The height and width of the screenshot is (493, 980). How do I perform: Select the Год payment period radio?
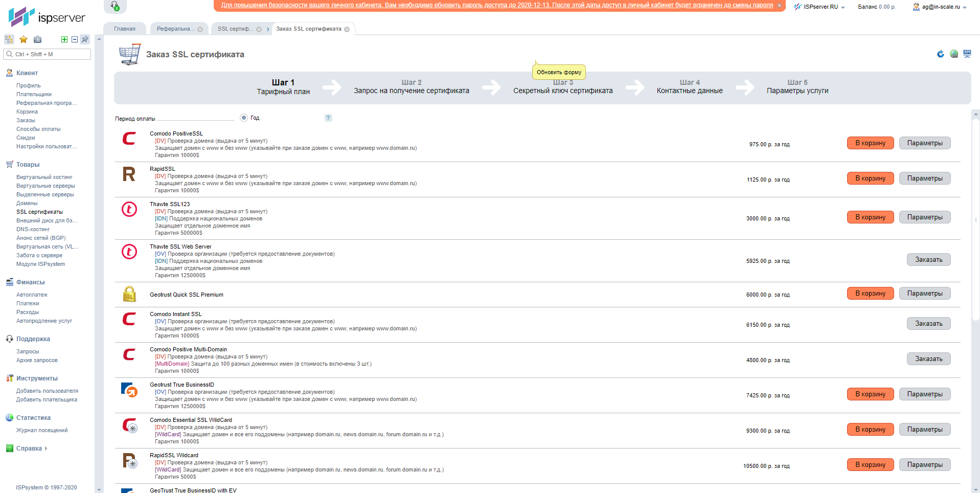click(x=244, y=118)
